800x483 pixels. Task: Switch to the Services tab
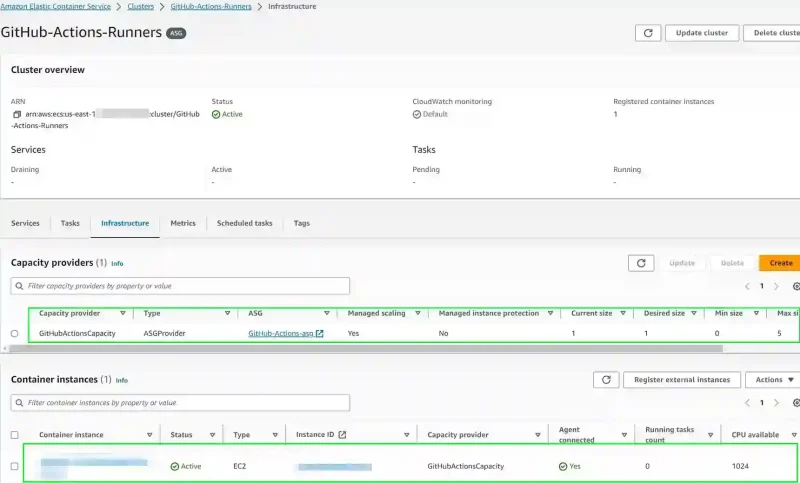click(25, 223)
